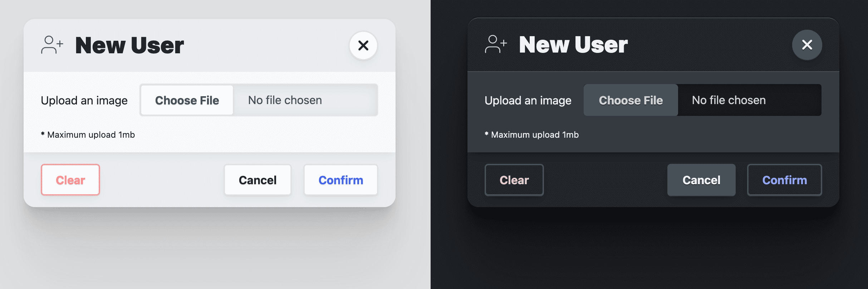Confirm the new user in the dark dialog

point(784,180)
